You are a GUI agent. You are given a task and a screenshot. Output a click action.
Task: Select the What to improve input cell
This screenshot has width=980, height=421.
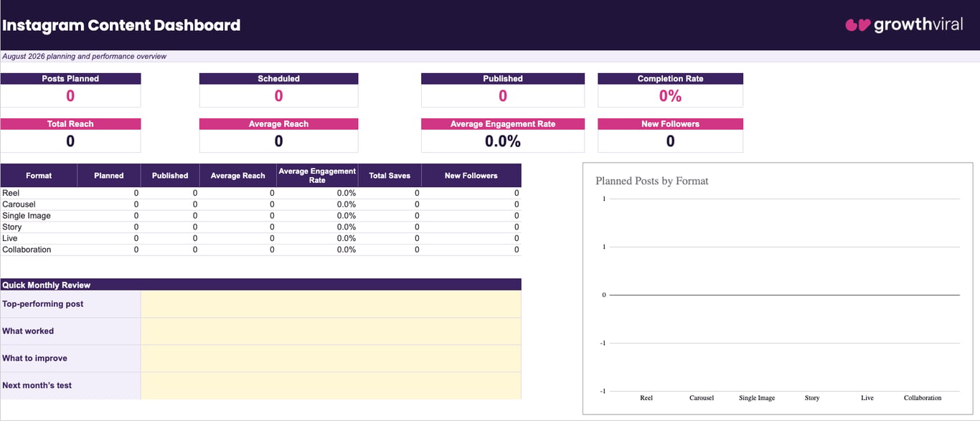click(x=331, y=359)
